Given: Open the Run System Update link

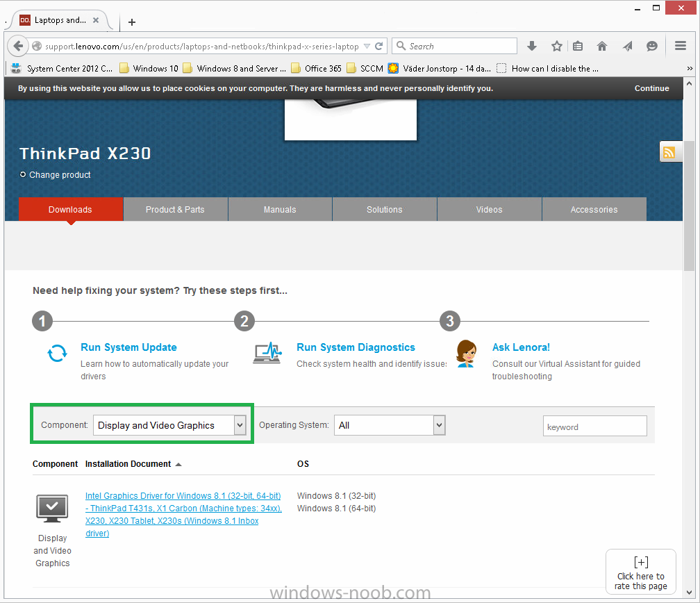Looking at the screenshot, I should tap(128, 347).
